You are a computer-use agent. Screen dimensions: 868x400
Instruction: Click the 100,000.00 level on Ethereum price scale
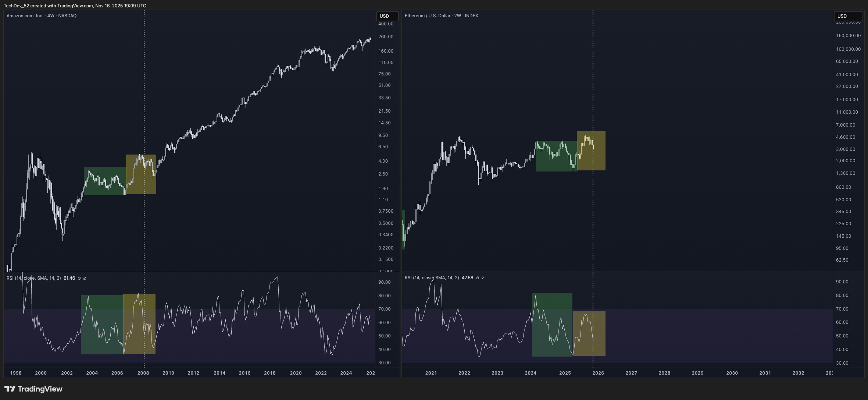pyautogui.click(x=848, y=49)
